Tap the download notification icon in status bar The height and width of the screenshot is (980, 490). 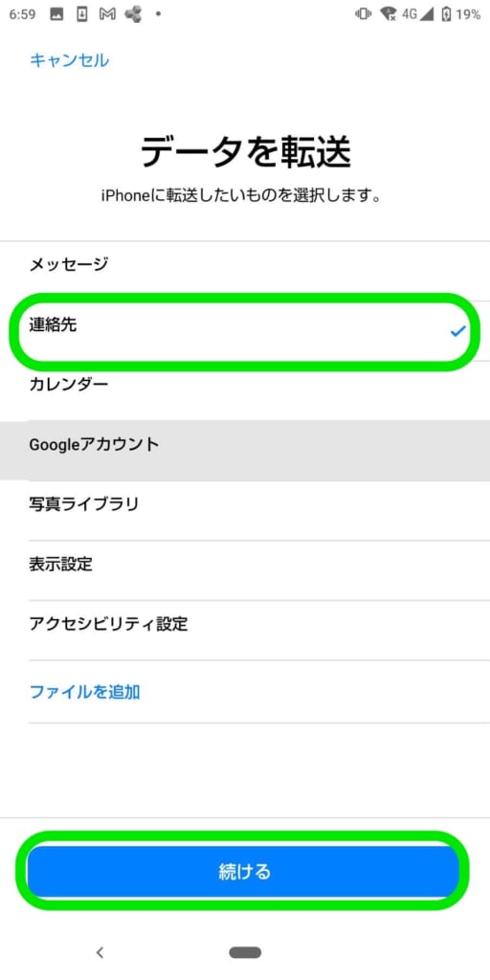click(82, 15)
